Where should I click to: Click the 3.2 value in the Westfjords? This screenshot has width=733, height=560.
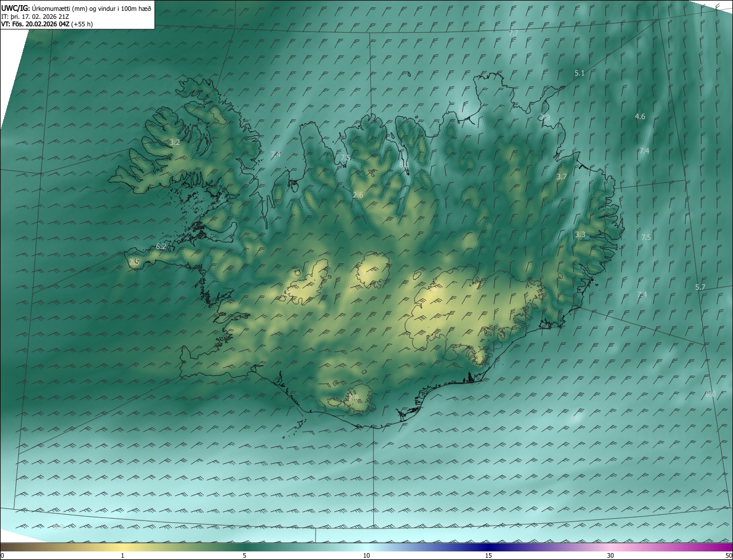(x=175, y=143)
